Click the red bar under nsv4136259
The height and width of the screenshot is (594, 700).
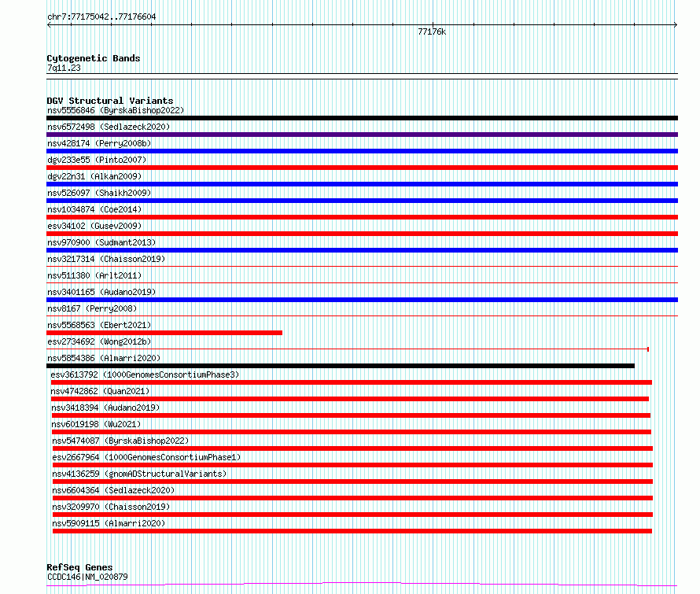point(352,481)
